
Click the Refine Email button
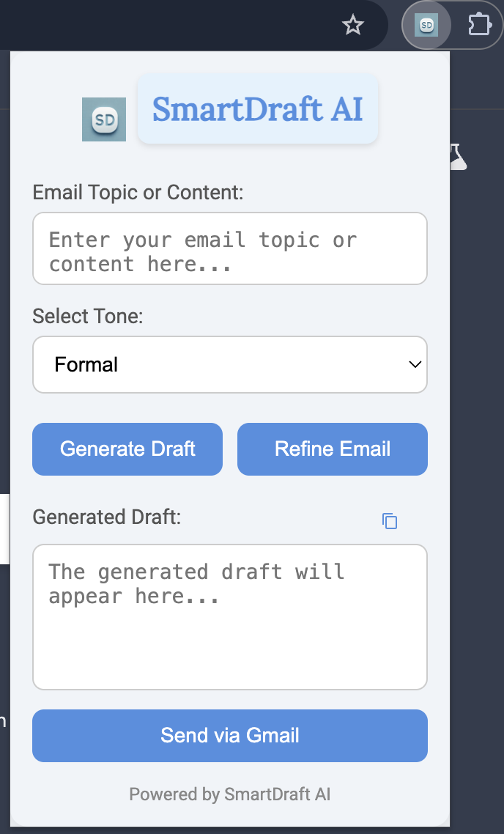click(x=333, y=449)
